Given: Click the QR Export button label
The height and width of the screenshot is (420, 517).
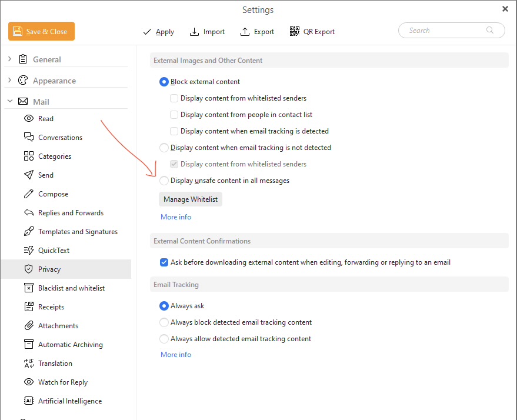Looking at the screenshot, I should pyautogui.click(x=319, y=32).
